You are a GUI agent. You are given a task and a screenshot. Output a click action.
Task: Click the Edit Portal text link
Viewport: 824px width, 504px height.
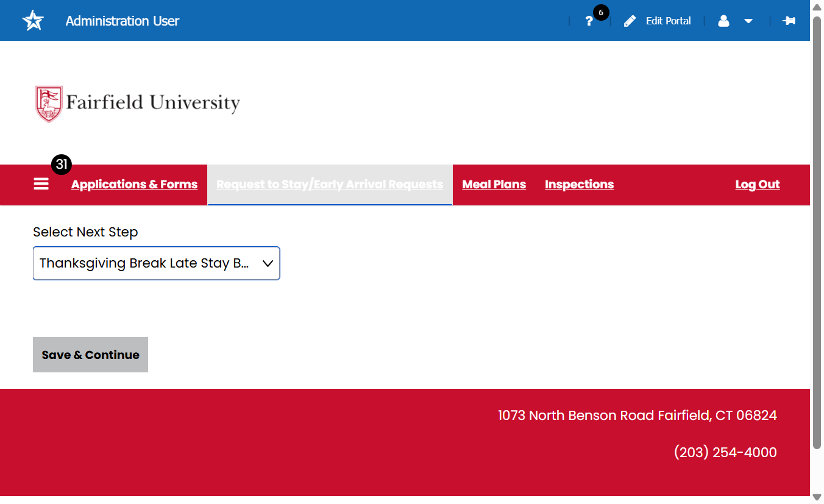[669, 21]
